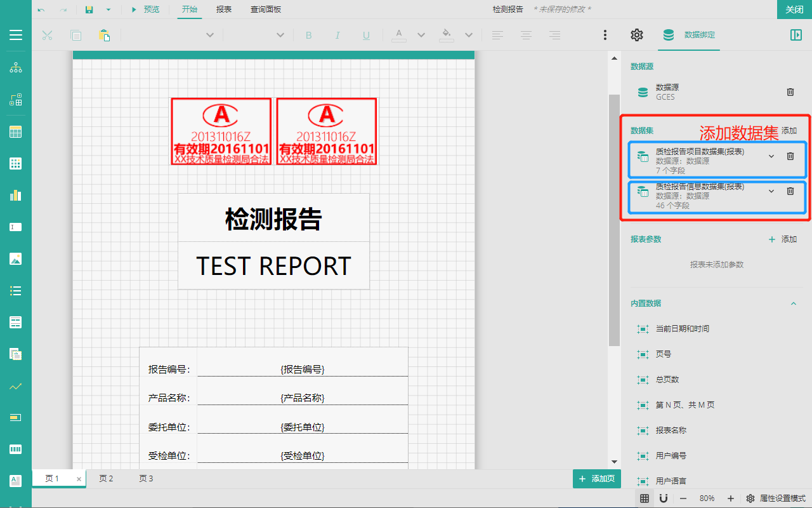The image size is (812, 508).
Task: Click the zoom in plus button
Action: click(x=731, y=498)
